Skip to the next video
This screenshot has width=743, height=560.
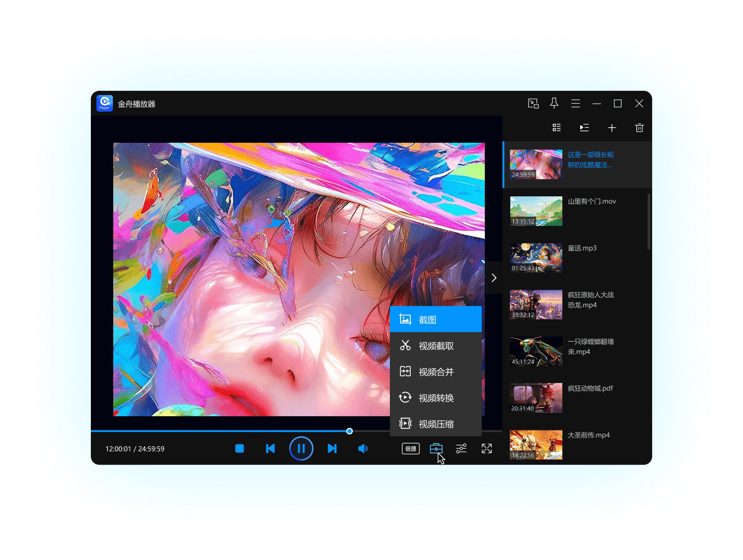click(x=332, y=449)
